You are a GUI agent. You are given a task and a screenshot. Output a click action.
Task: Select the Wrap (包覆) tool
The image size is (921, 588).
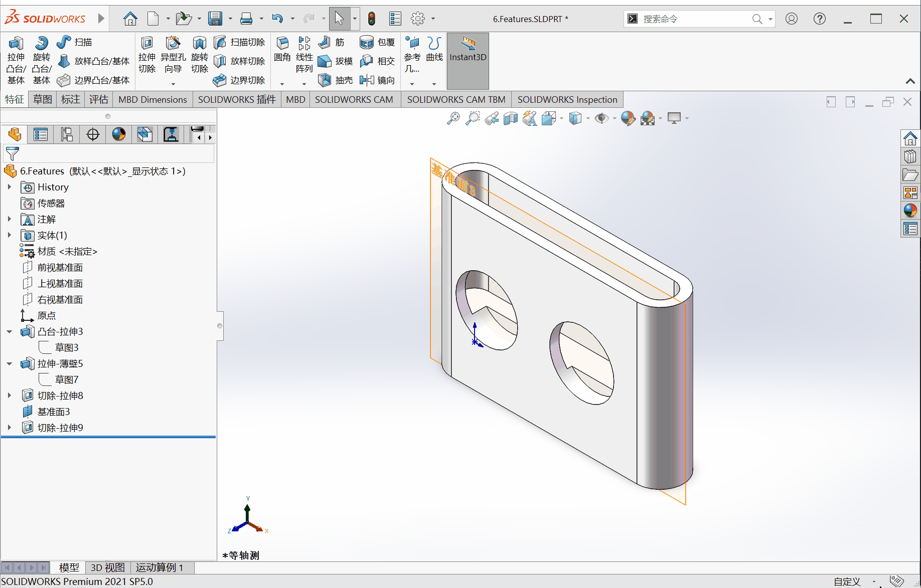pyautogui.click(x=378, y=42)
